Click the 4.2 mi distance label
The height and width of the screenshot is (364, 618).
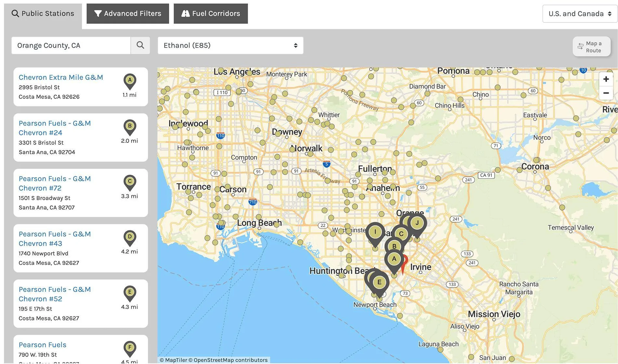click(129, 251)
